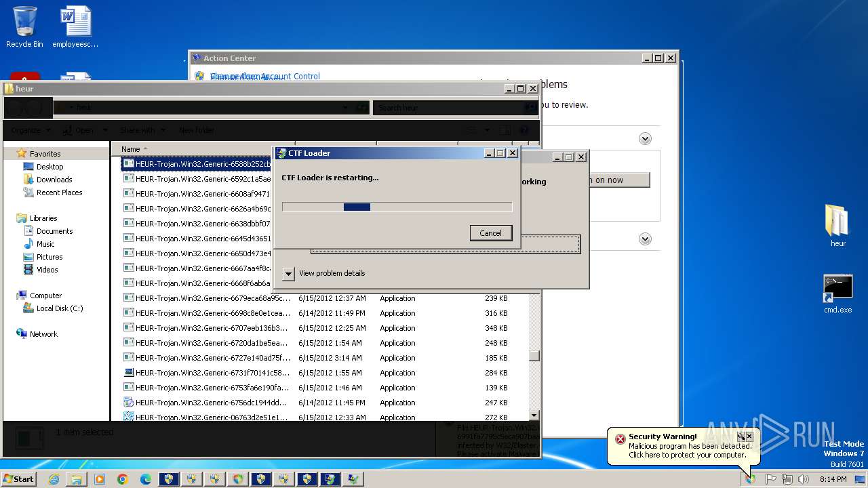Select the employeesc... Word document on desktop
The image size is (868, 488).
(x=75, y=27)
